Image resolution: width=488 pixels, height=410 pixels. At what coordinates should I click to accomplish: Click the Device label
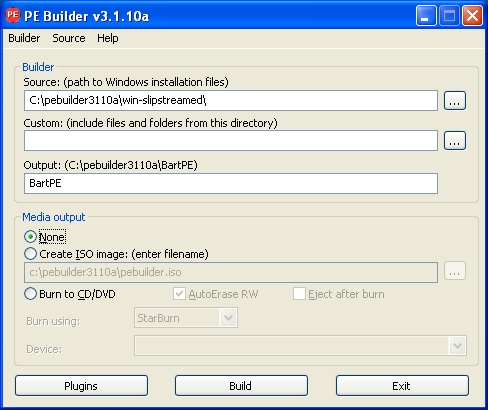[x=44, y=349]
